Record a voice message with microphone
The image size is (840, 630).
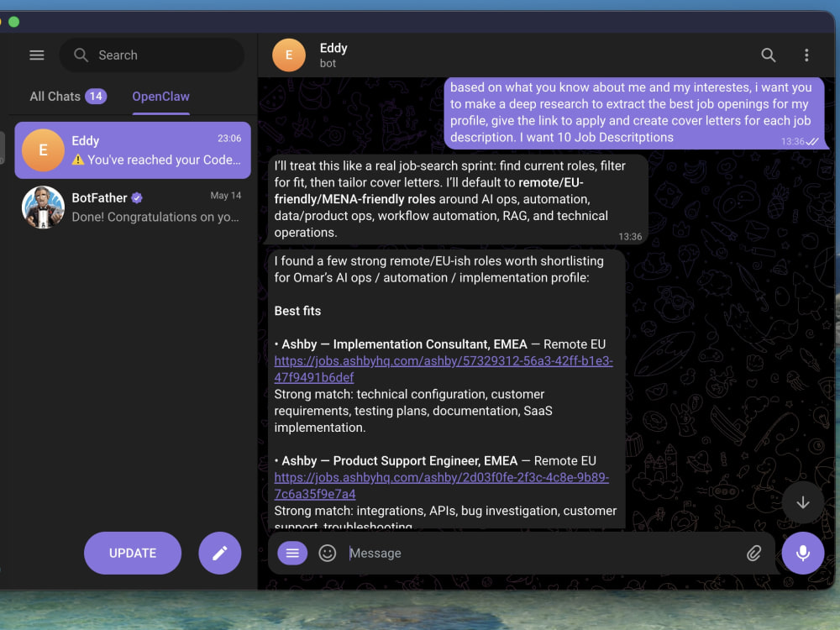802,553
